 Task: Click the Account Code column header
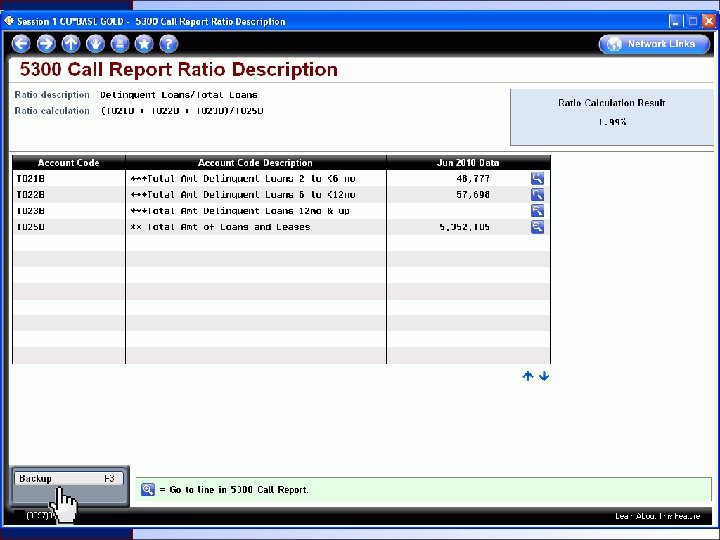(x=68, y=163)
